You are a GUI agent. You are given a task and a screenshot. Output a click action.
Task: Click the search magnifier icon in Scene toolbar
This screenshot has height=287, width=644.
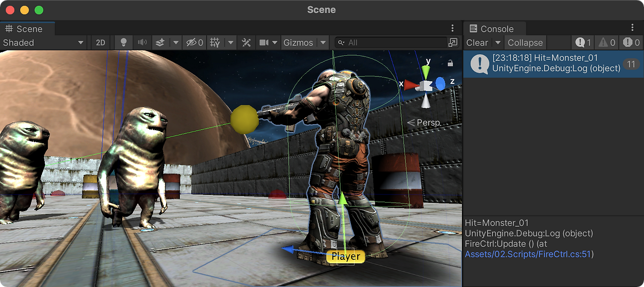pos(341,43)
